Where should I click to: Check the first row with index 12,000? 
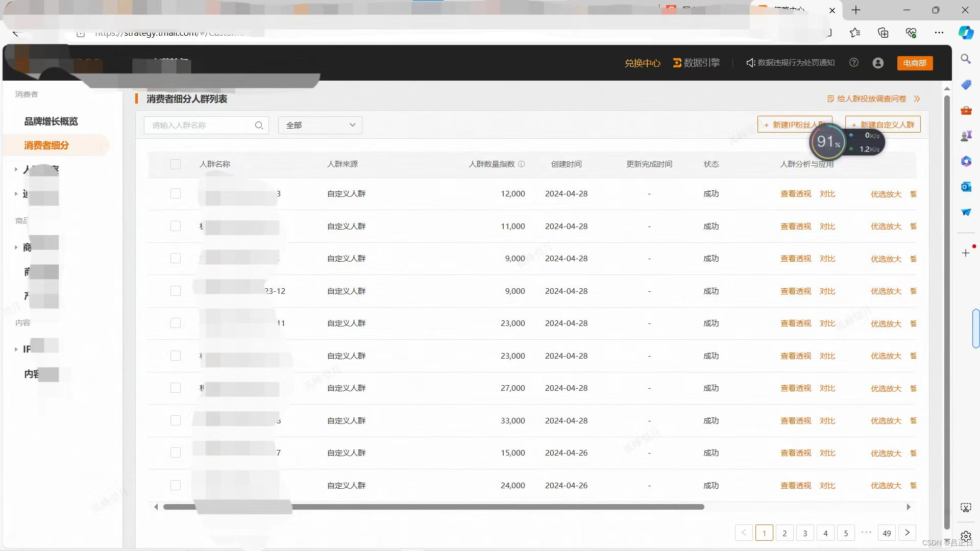tap(176, 193)
